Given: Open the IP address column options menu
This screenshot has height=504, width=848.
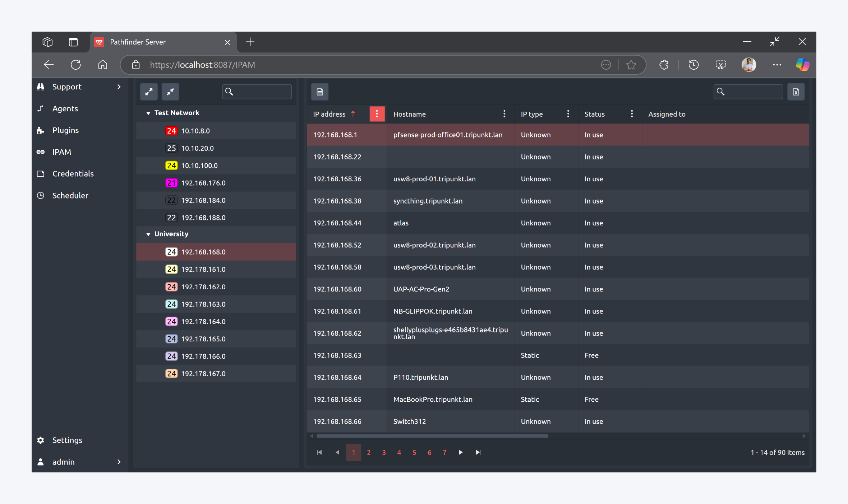Looking at the screenshot, I should tap(377, 114).
